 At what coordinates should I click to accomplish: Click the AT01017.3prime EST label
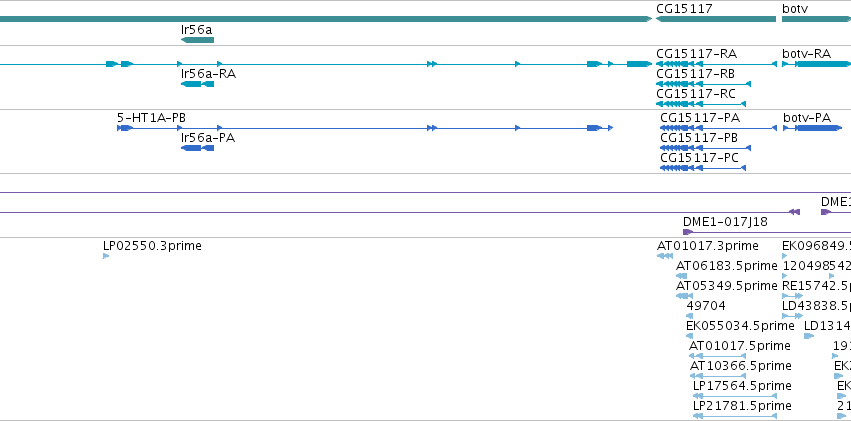tap(708, 246)
